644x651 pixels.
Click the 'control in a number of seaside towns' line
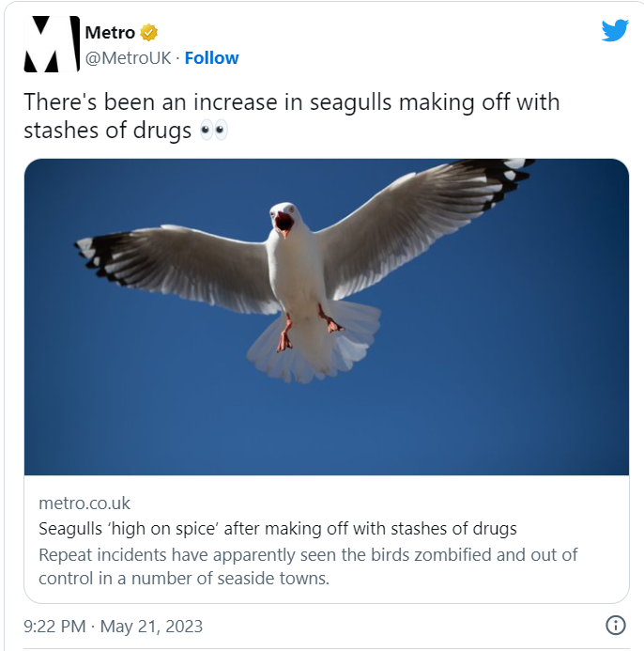tap(184, 579)
